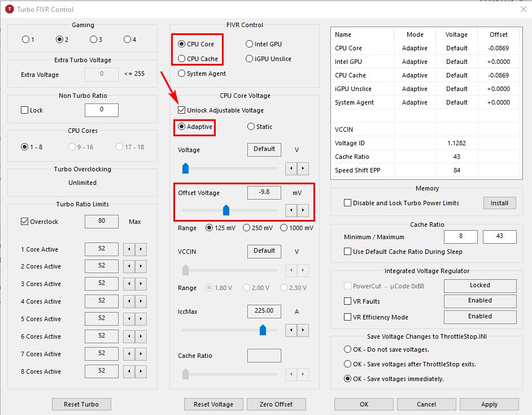Increase the 5 Cores Active ratio arrow
This screenshot has width=532, height=415.
pyautogui.click(x=141, y=319)
